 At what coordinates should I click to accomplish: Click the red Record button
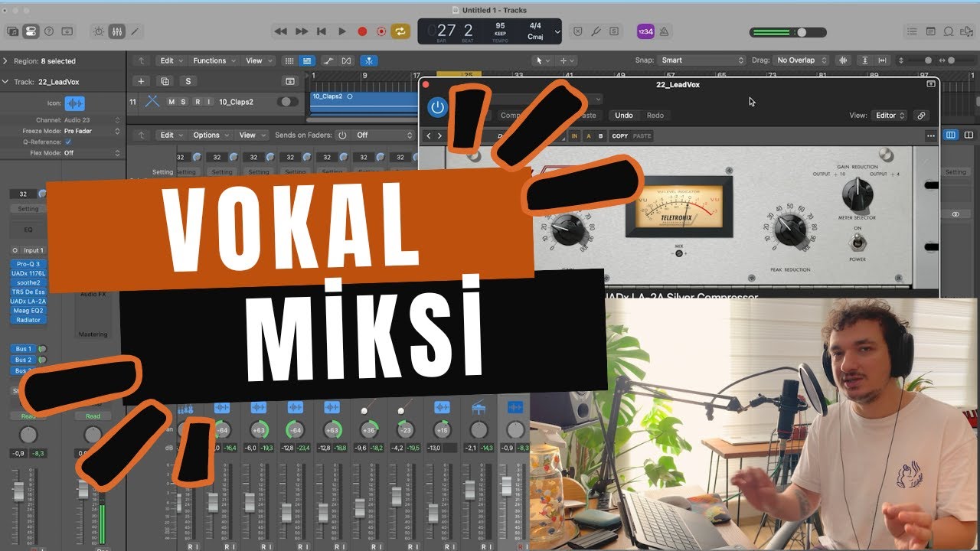(362, 31)
